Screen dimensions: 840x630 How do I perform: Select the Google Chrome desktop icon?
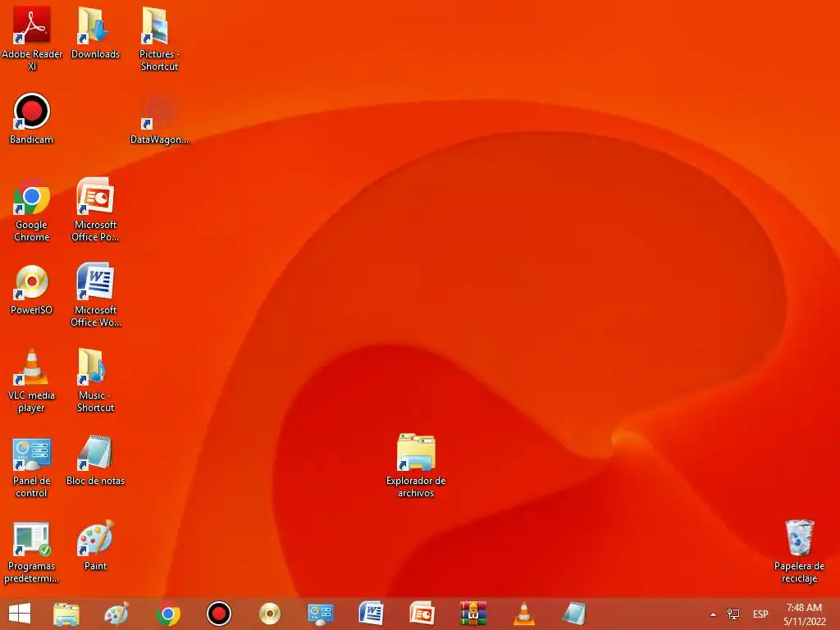(x=32, y=210)
